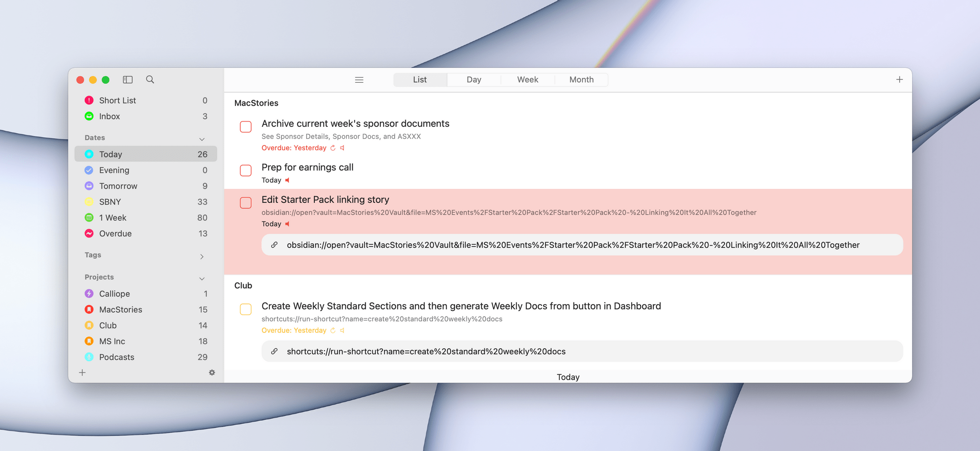980x451 pixels.
Task: Check off Prep for earnings call
Action: tap(245, 170)
